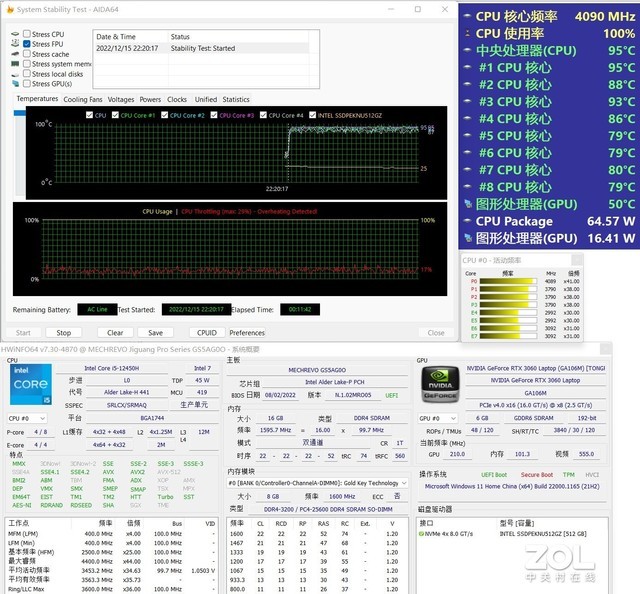The height and width of the screenshot is (594, 640).
Task: Open the Preferences button
Action: [247, 333]
